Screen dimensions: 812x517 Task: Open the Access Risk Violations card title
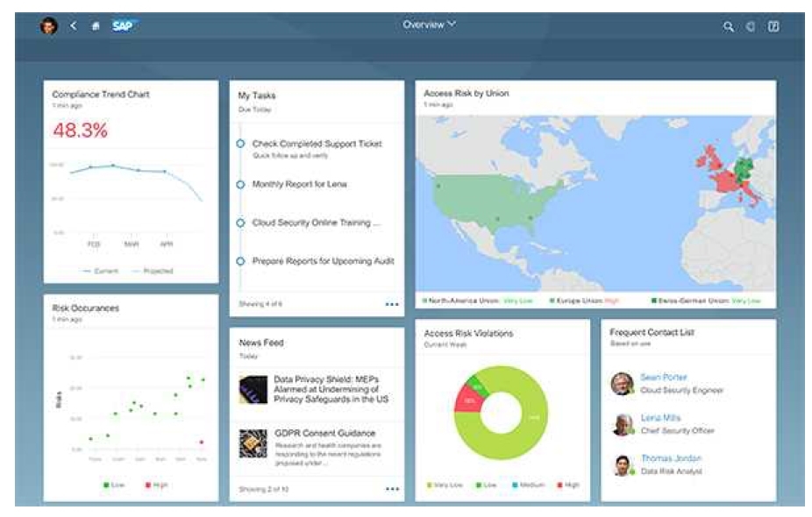[468, 333]
